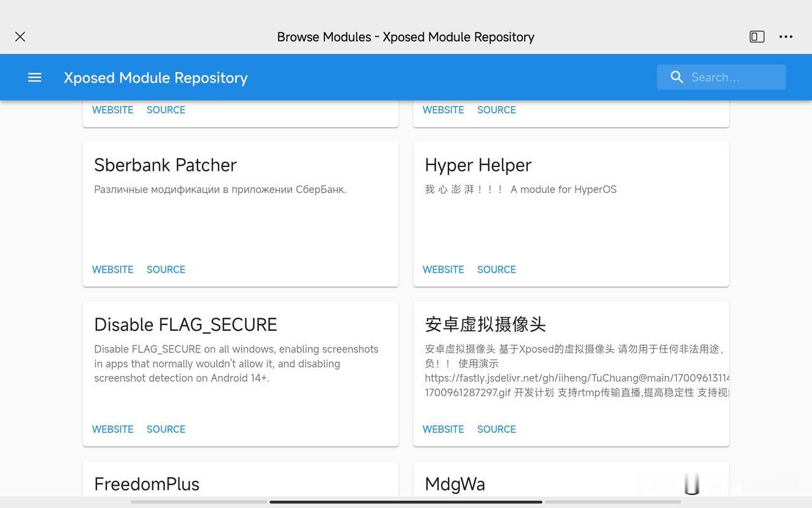Viewport: 812px width, 508px height.
Task: Select the Hyper Helper module title
Action: coord(478,165)
